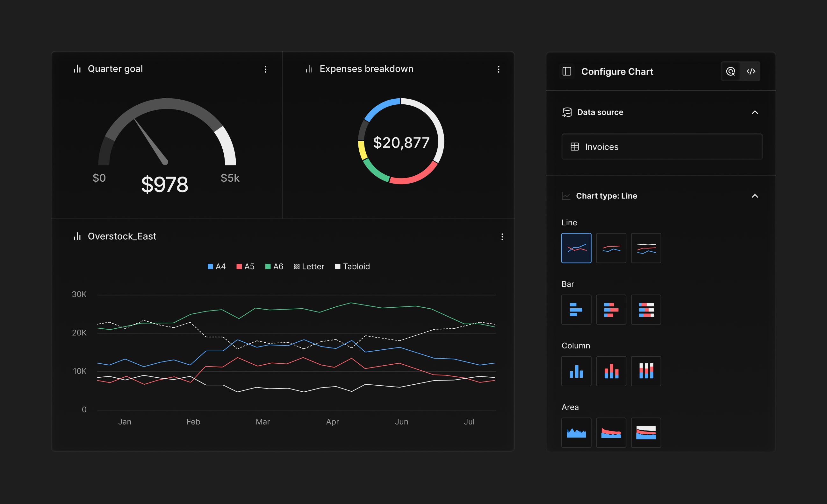Image resolution: width=827 pixels, height=504 pixels.
Task: Click the Invoices table icon
Action: (x=575, y=147)
